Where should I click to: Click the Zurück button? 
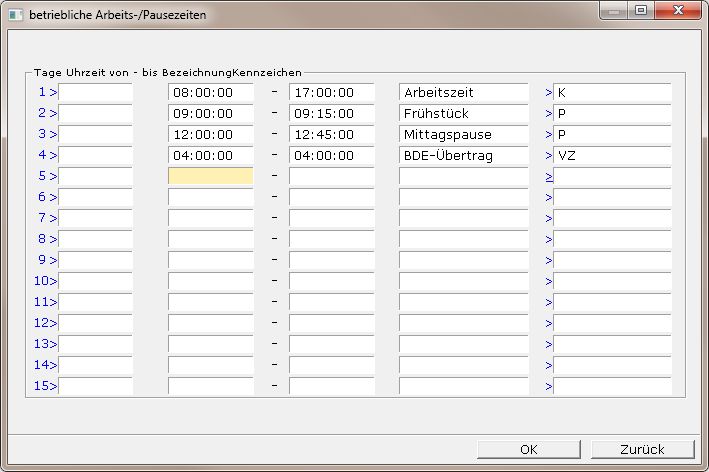tap(642, 449)
